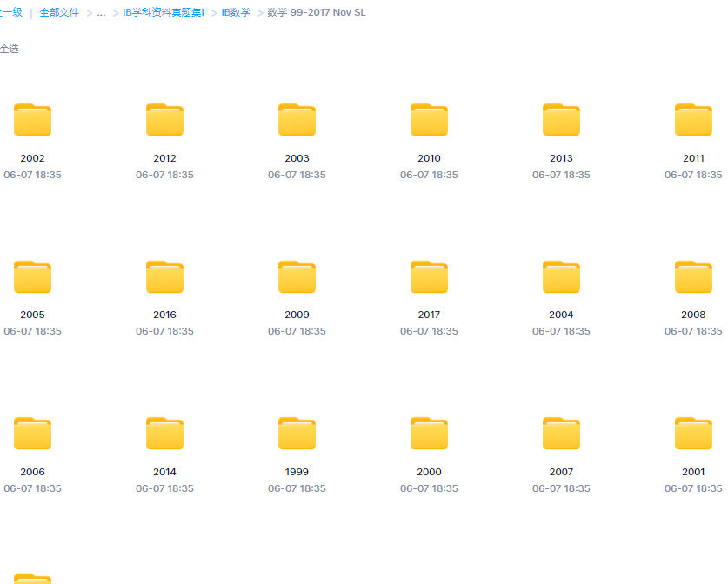Viewport: 728px width, 584px height.
Task: Click the 2013 folder name label
Action: 561,158
